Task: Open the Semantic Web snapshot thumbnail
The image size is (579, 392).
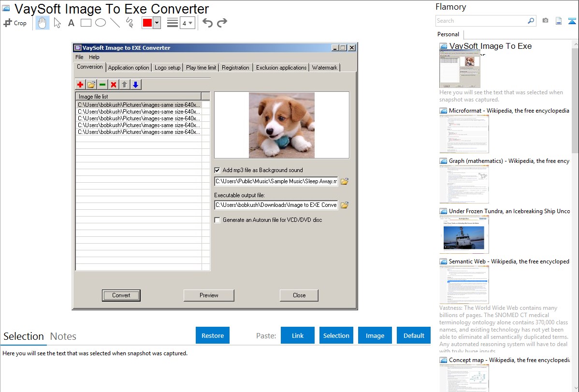Action: [x=464, y=285]
